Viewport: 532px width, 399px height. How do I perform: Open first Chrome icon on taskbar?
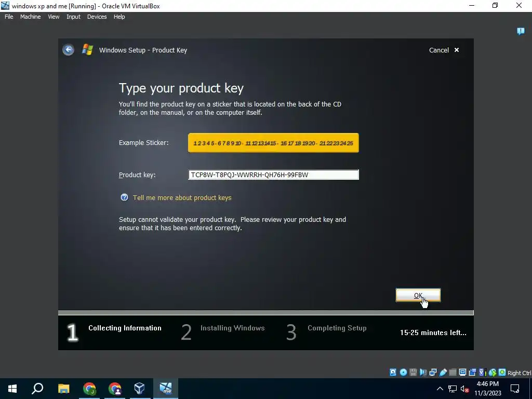pos(89,389)
